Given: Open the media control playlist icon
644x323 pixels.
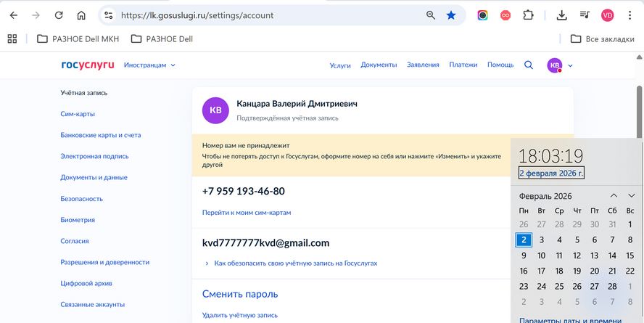Looking at the screenshot, I should 585,16.
